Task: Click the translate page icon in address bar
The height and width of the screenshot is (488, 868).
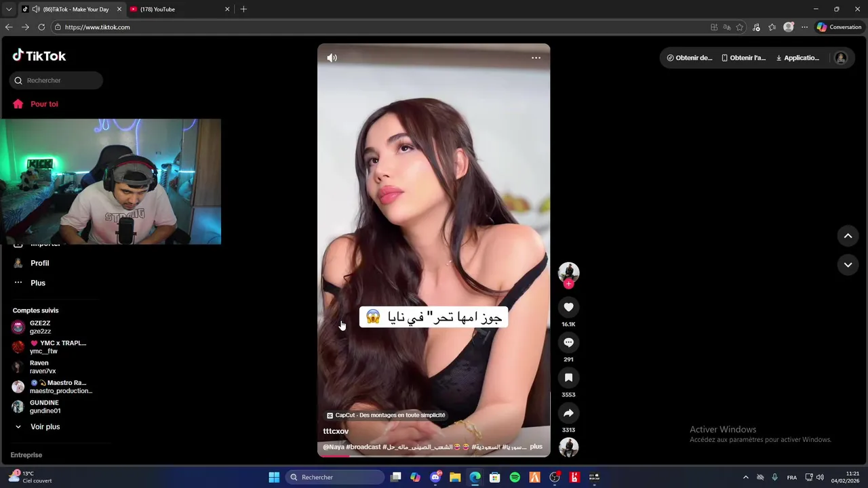Action: 727,27
